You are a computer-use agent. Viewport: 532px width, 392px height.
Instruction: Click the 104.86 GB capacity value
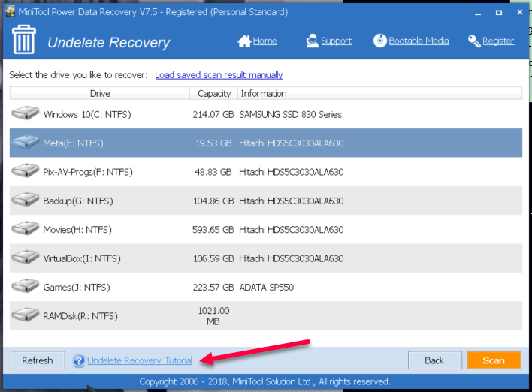(x=213, y=201)
